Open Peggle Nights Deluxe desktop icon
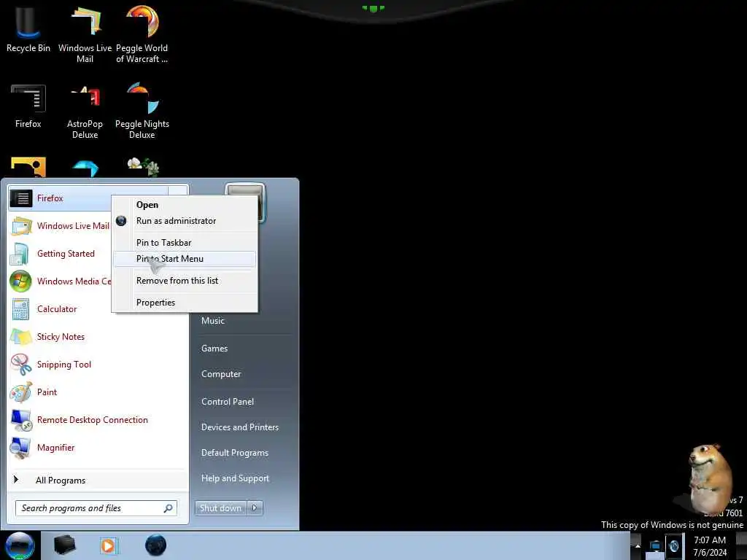747x560 pixels. 142,111
